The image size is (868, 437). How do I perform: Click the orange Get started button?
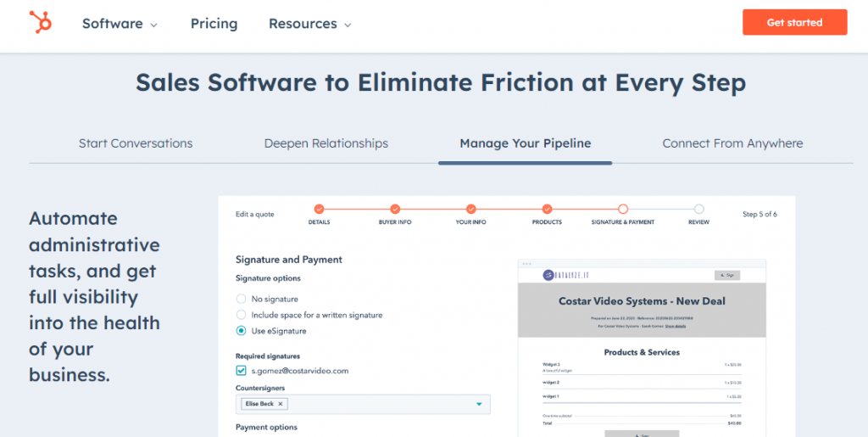point(794,23)
